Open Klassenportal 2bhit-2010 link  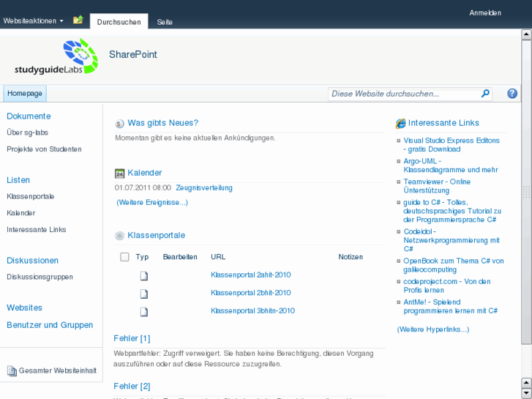pos(251,293)
